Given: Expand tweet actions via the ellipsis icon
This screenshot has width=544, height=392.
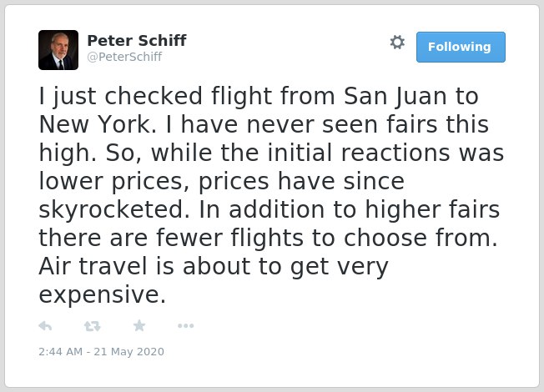Looking at the screenshot, I should click(185, 326).
